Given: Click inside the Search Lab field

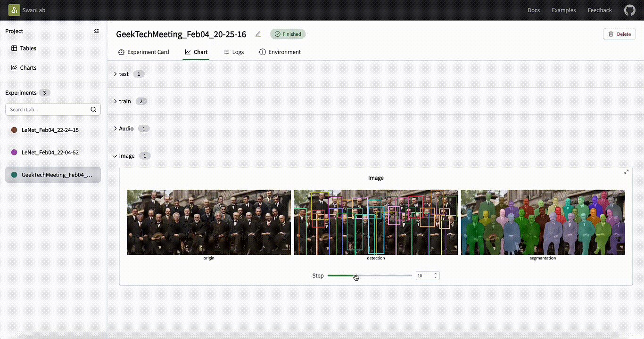Looking at the screenshot, I should coord(53,109).
